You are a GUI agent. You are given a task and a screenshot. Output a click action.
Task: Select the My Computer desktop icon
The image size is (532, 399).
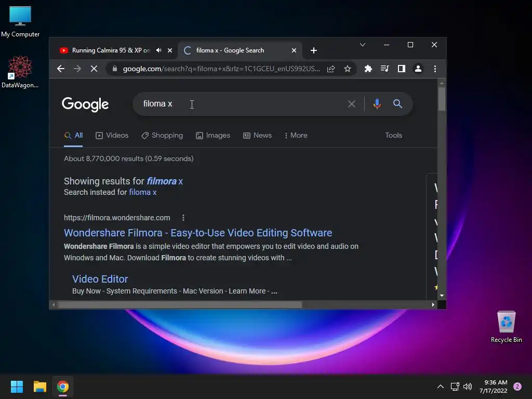coord(20,21)
